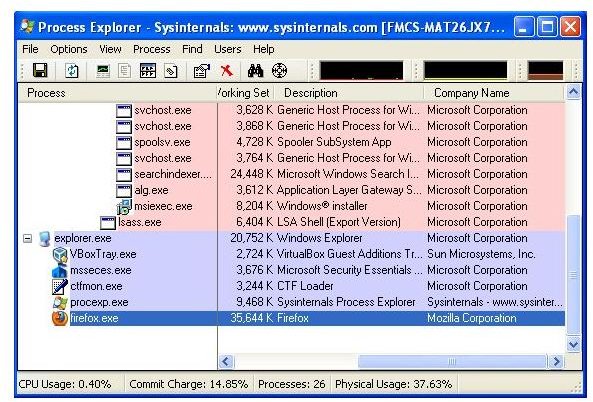Screen dimensions: 593x402
Task: Select the lsass.exe process name
Action: pyautogui.click(x=140, y=222)
